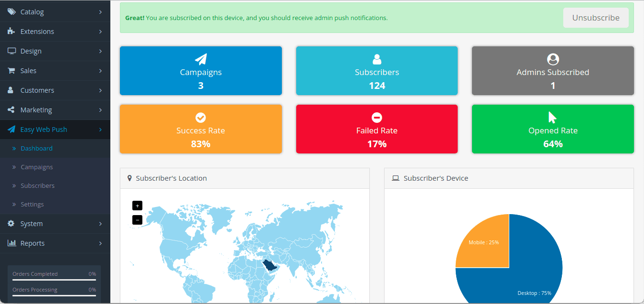Screen dimensions: 644x304
Task: Expand the Catalog menu chevron
Action: (100, 11)
